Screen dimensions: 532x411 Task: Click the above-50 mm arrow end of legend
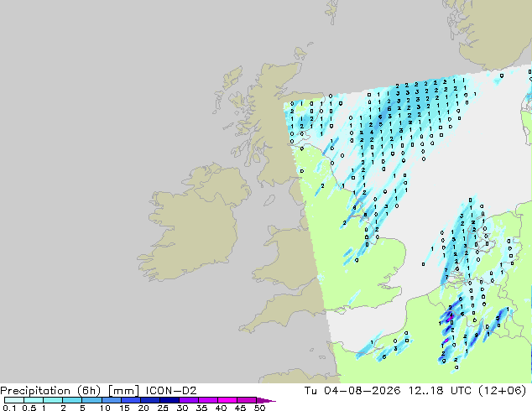coord(266,400)
